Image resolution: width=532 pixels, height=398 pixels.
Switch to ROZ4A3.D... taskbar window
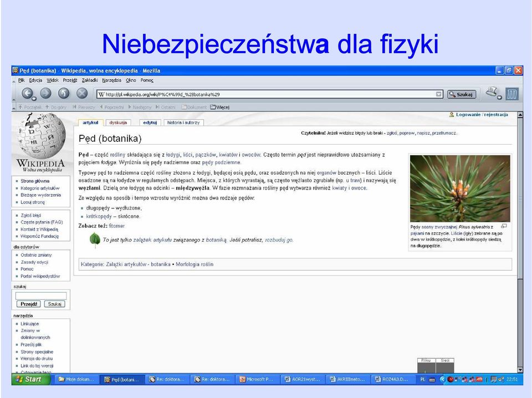click(392, 379)
